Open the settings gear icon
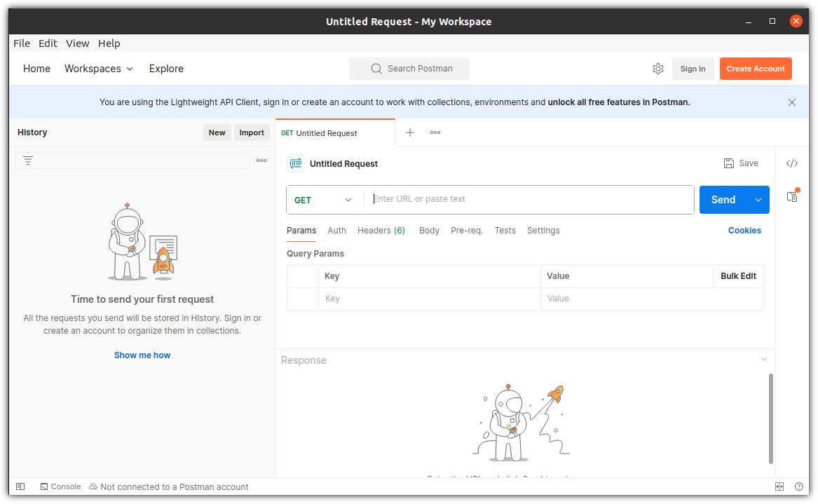This screenshot has height=504, width=818. 658,69
